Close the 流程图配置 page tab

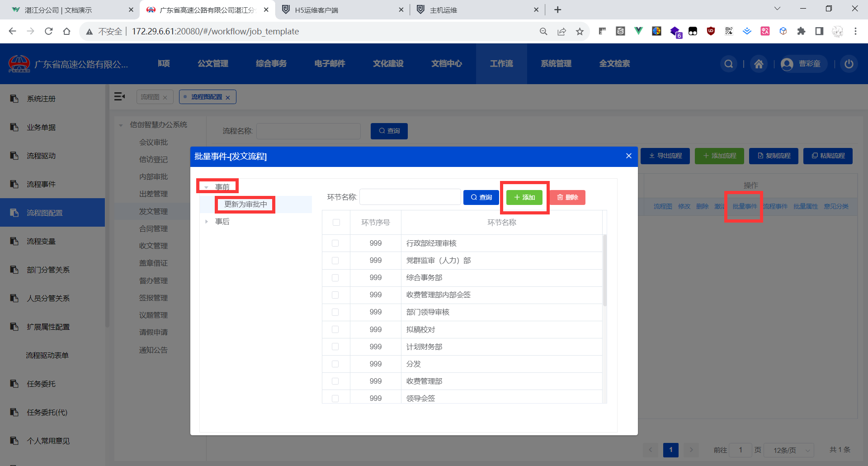(x=228, y=97)
